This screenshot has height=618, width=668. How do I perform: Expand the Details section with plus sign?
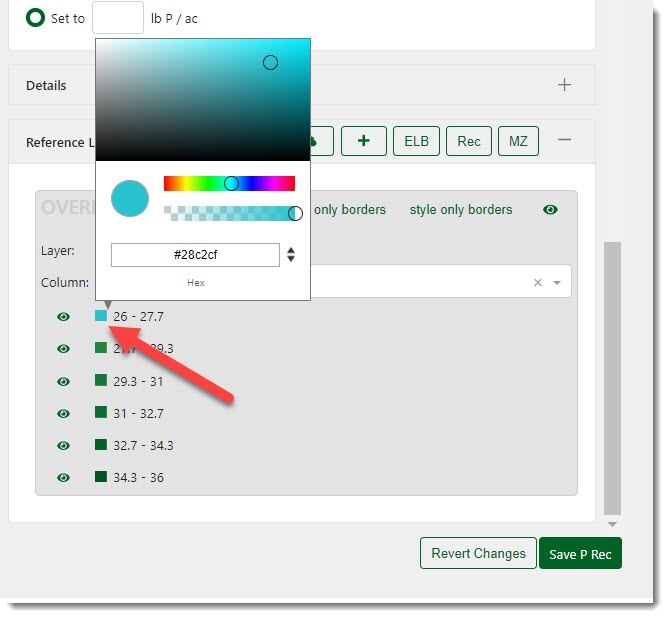564,85
